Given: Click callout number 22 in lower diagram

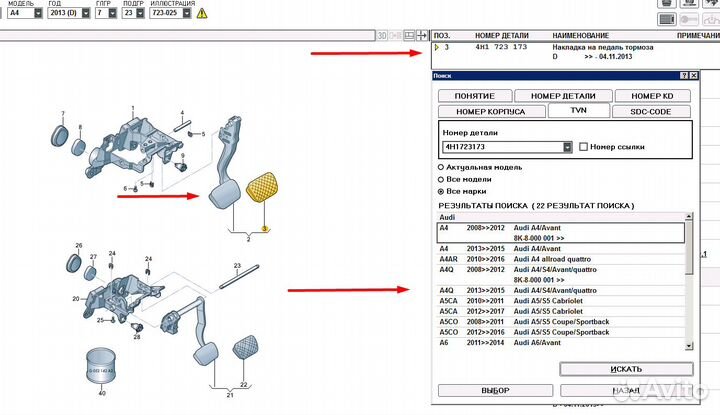Looking at the screenshot, I should 242,384.
